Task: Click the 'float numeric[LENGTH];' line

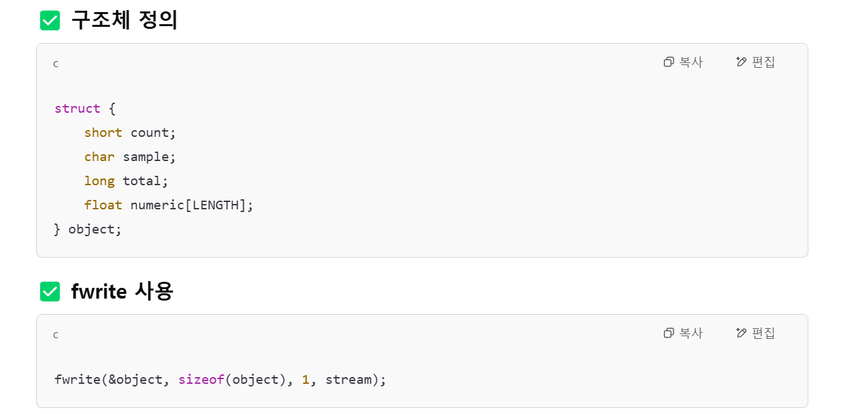Action: tap(169, 205)
